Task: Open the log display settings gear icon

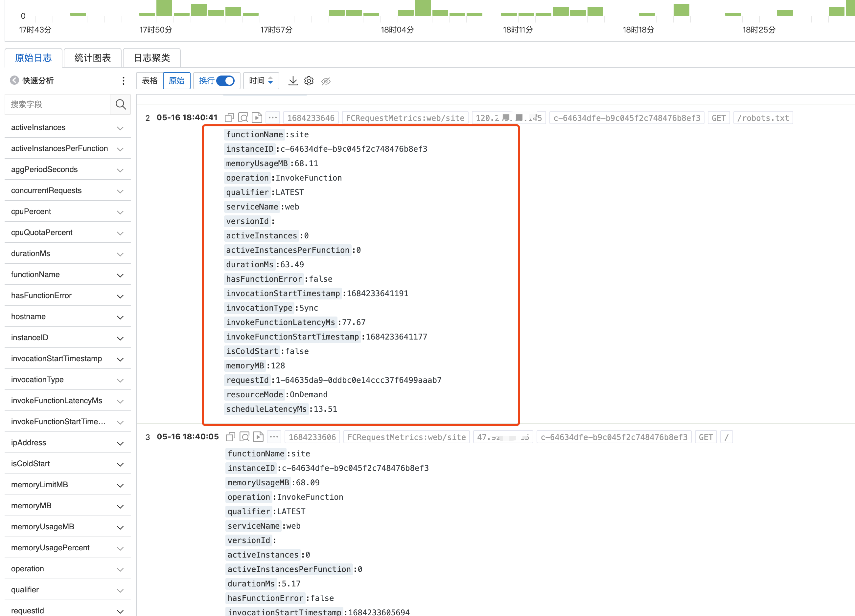Action: [309, 81]
